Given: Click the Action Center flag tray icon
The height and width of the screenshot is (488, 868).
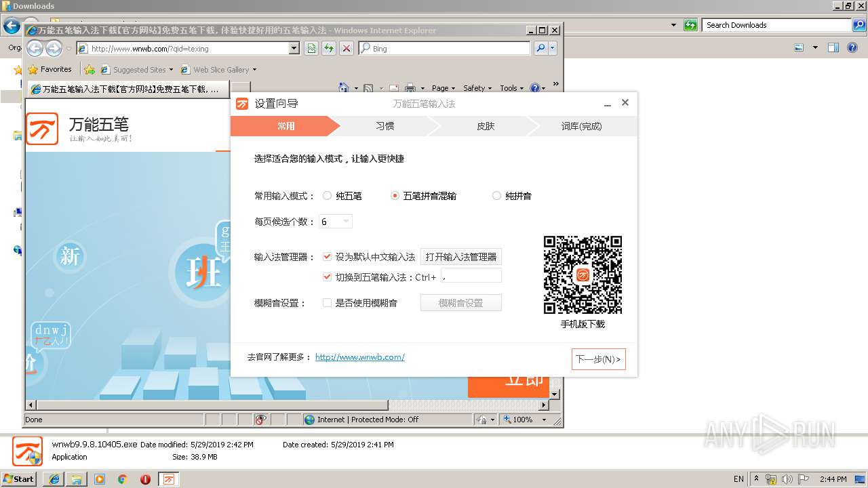Looking at the screenshot, I should pyautogui.click(x=804, y=479).
